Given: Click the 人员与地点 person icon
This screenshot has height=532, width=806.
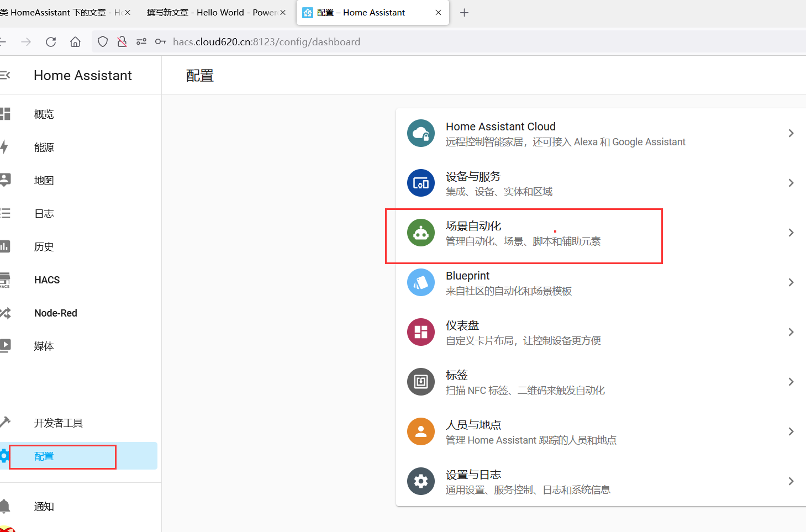Looking at the screenshot, I should [421, 431].
